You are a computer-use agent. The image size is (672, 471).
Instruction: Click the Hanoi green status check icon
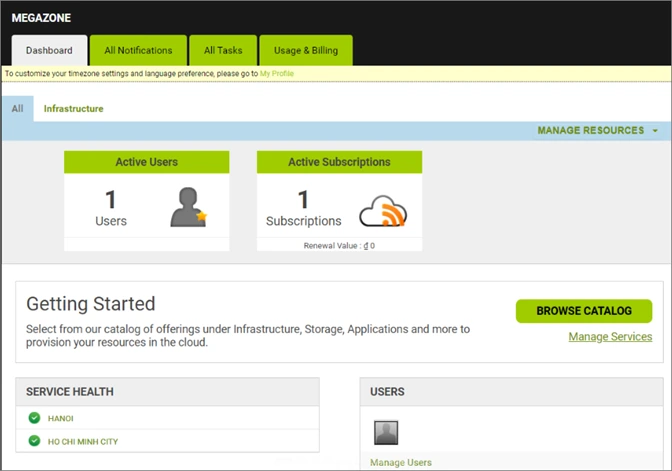(34, 418)
